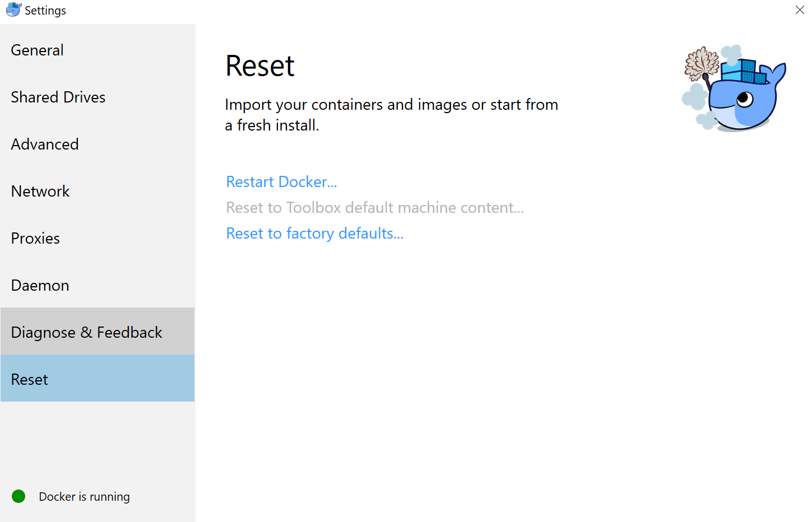This screenshot has width=812, height=522.
Task: Click the Docker is running status text
Action: point(84,496)
